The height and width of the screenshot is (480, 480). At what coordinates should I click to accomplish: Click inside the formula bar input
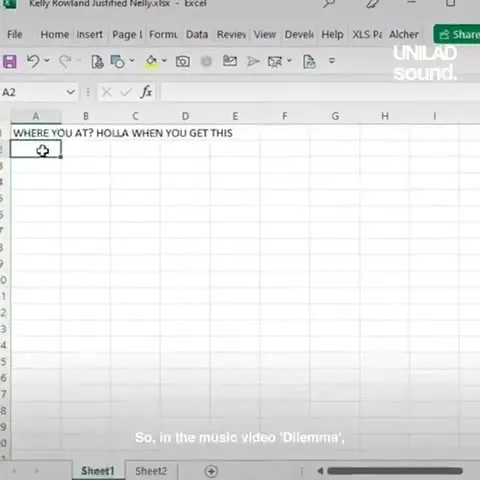(320, 92)
